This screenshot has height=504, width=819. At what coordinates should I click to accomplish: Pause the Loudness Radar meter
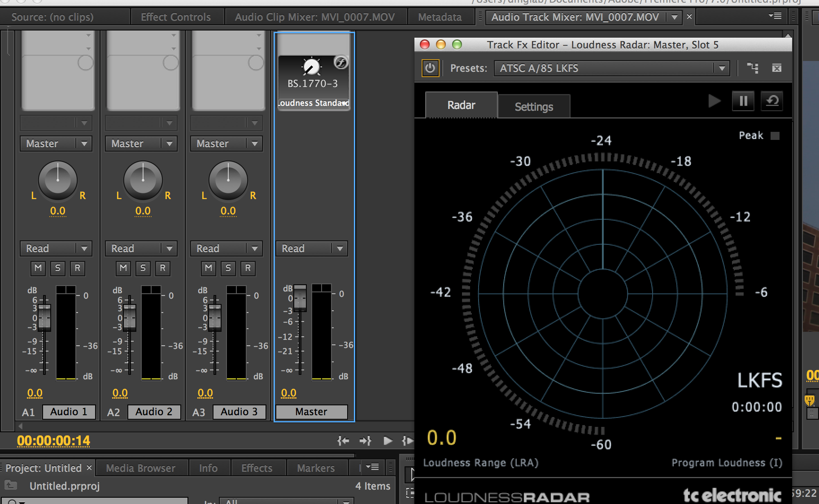(x=743, y=101)
